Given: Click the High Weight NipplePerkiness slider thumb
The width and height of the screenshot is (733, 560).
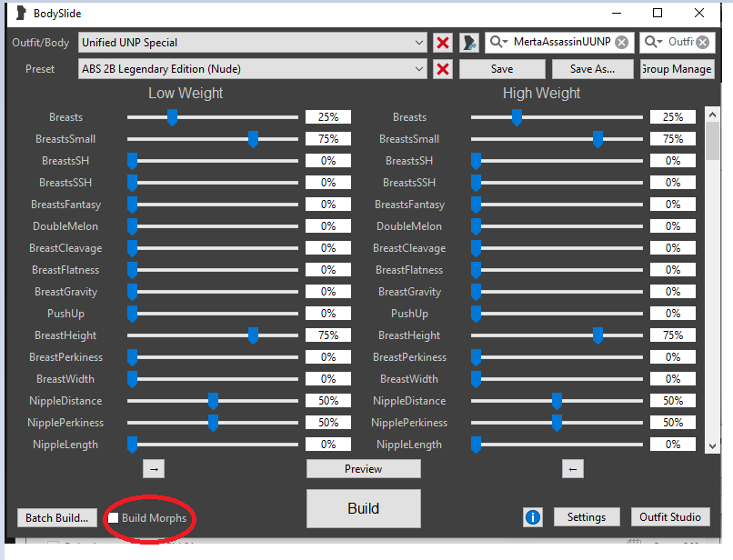Looking at the screenshot, I should pos(557,423).
